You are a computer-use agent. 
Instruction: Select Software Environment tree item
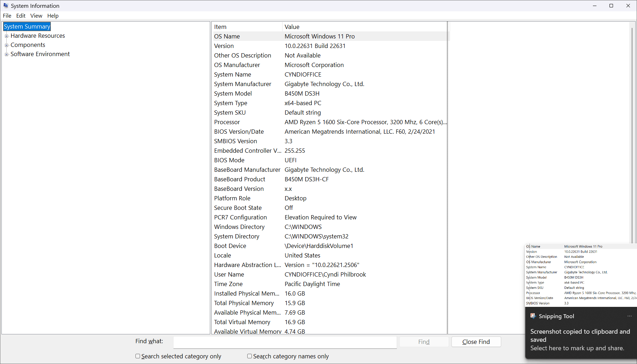coord(40,54)
